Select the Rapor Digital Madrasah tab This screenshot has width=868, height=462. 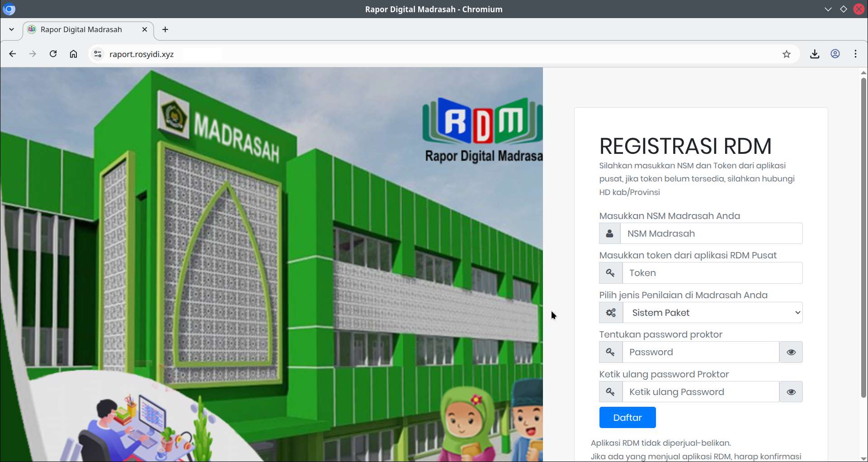[x=81, y=29]
